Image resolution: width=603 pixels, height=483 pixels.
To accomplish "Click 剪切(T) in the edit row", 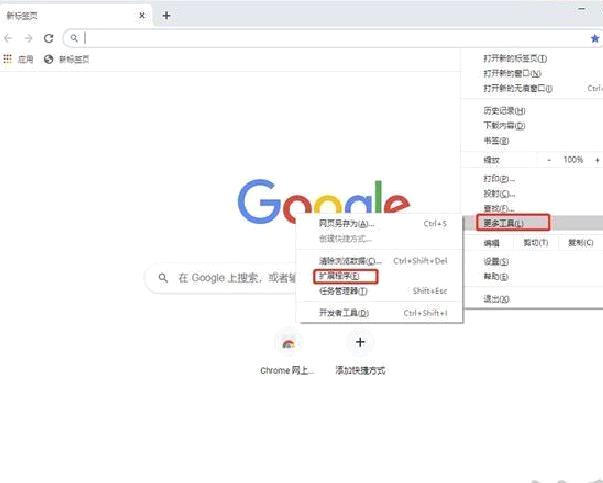I will tap(536, 243).
